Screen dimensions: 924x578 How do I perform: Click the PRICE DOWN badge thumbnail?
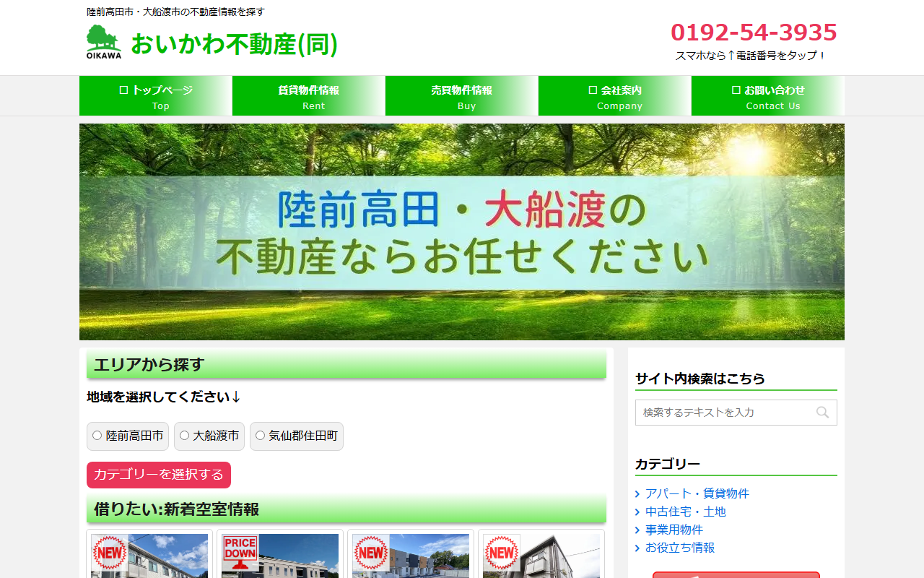coord(240,553)
